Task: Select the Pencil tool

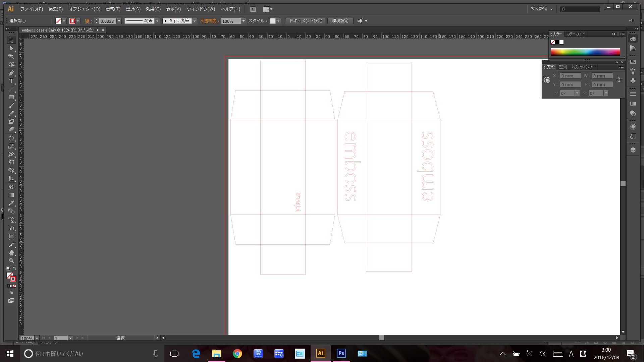Action: tap(11, 113)
